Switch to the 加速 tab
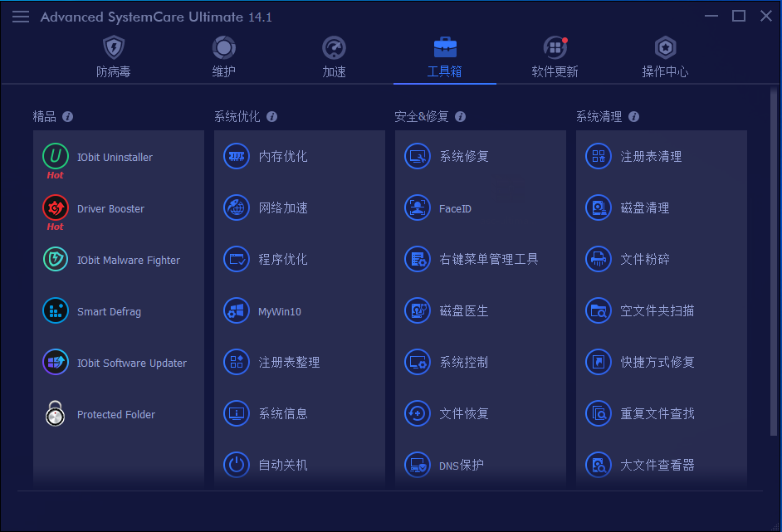 pyautogui.click(x=335, y=57)
